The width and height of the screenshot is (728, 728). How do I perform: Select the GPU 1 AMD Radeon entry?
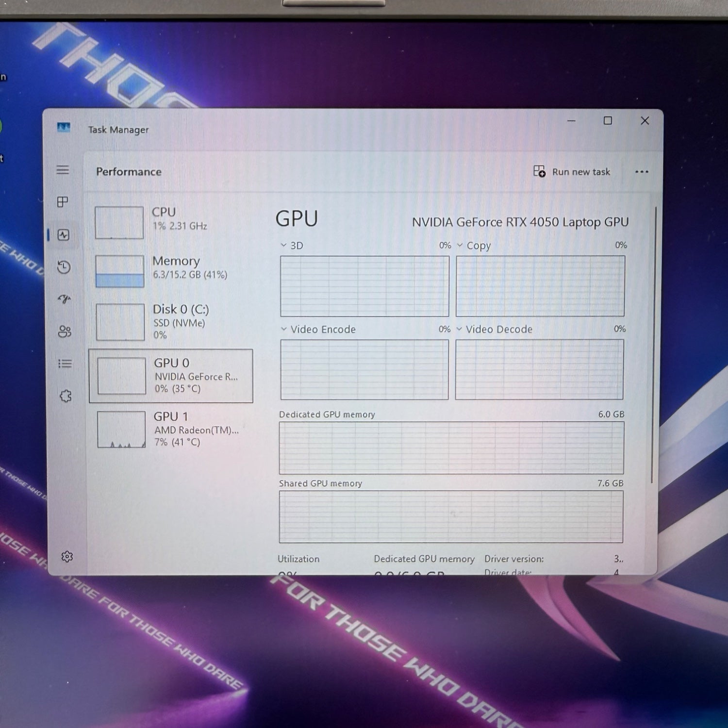[171, 429]
